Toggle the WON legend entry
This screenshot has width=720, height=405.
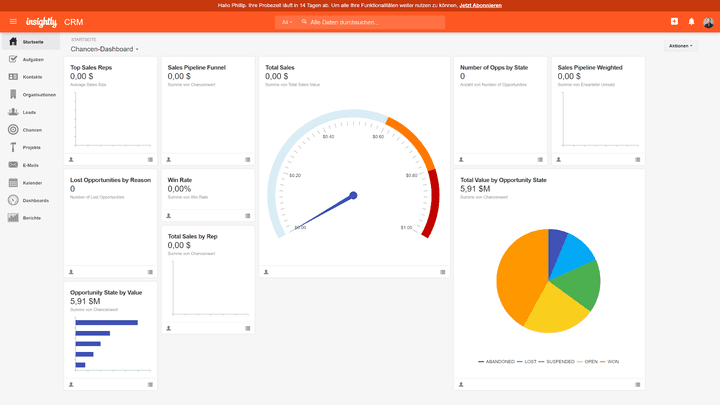(610, 361)
